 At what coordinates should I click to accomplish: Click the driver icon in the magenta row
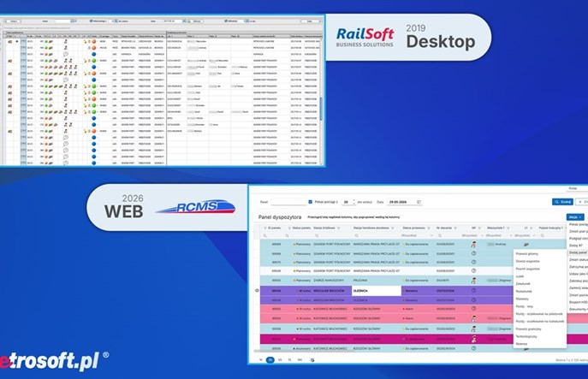pyautogui.click(x=473, y=339)
